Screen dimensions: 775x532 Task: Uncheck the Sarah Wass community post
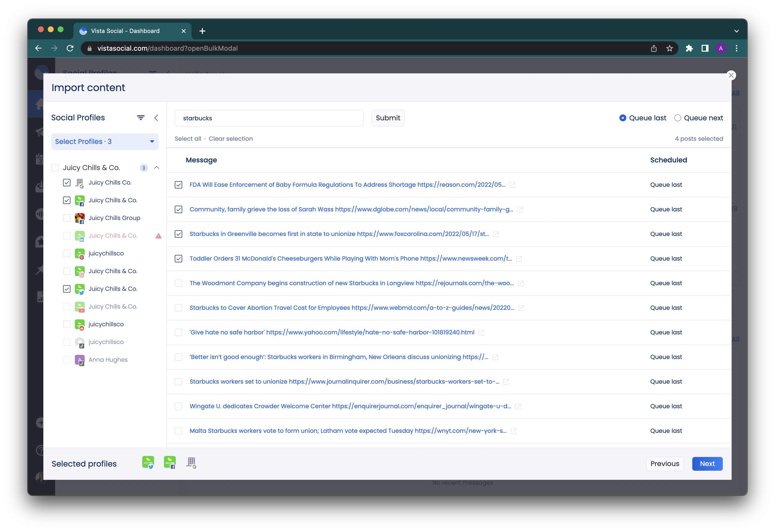(x=178, y=210)
